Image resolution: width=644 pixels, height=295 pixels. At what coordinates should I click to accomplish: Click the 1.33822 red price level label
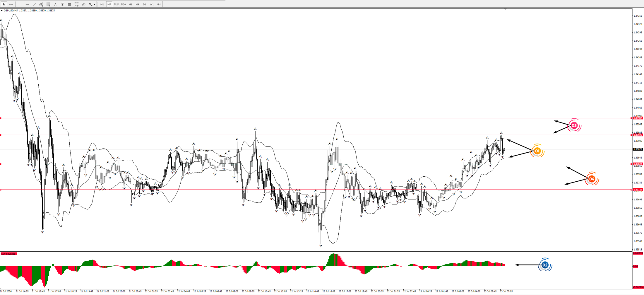(x=638, y=164)
